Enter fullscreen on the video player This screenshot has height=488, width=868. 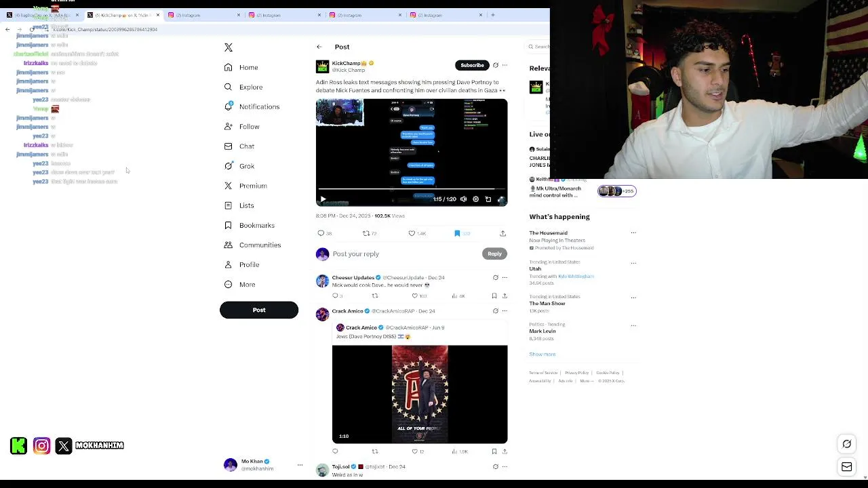[x=500, y=199]
